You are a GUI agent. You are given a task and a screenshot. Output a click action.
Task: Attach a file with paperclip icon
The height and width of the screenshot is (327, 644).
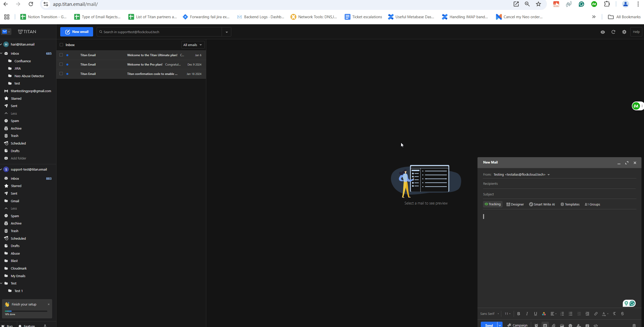(554, 325)
